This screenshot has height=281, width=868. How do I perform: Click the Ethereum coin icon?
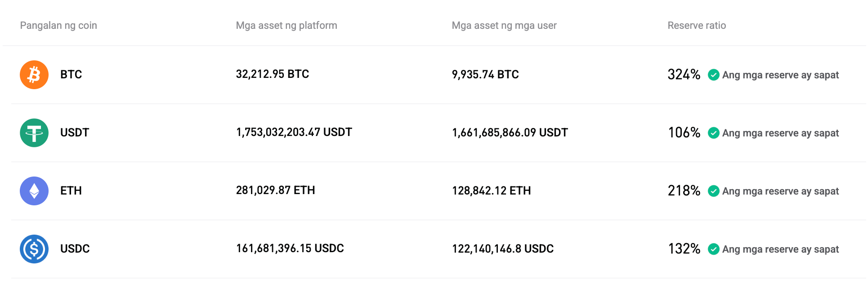coord(34,190)
